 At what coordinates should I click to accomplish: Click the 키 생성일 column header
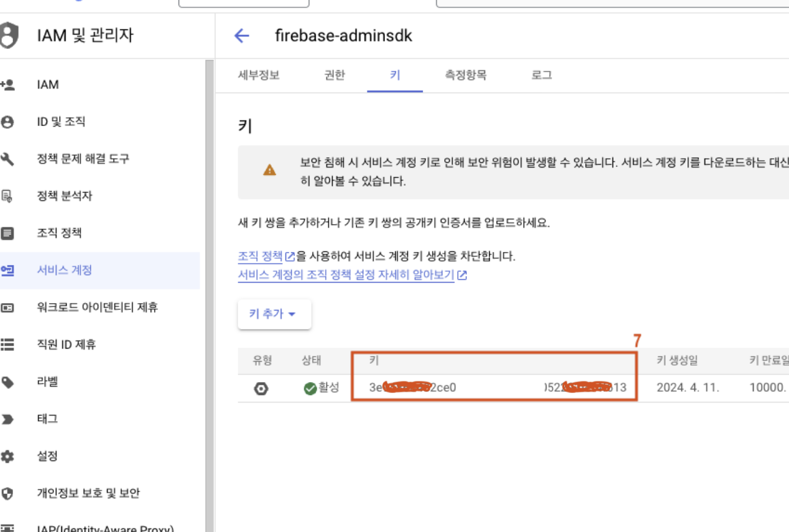(677, 360)
